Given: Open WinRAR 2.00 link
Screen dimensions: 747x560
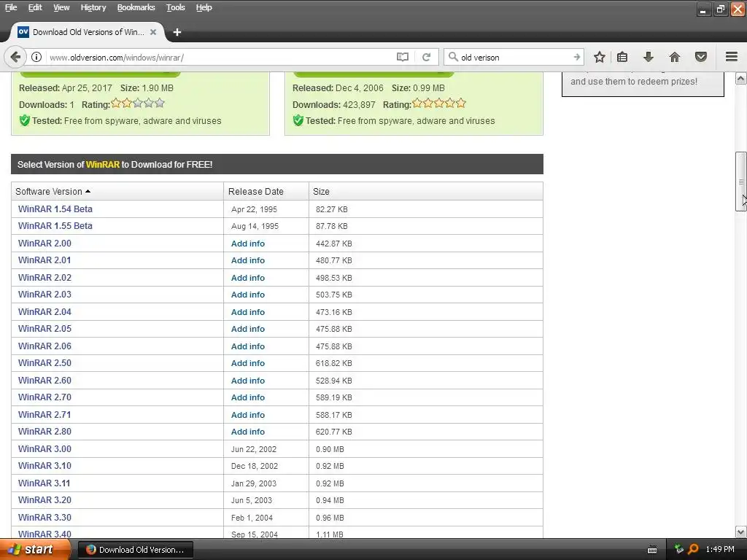Looking at the screenshot, I should click(x=44, y=244).
